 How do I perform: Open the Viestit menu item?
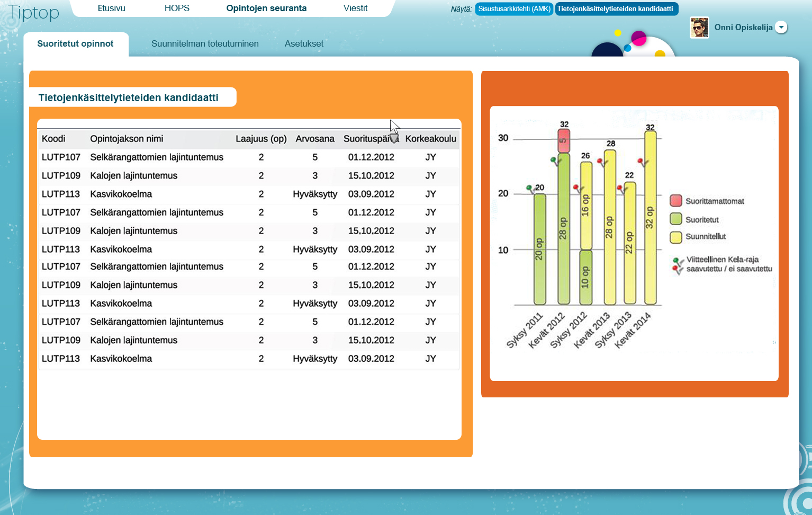(355, 8)
